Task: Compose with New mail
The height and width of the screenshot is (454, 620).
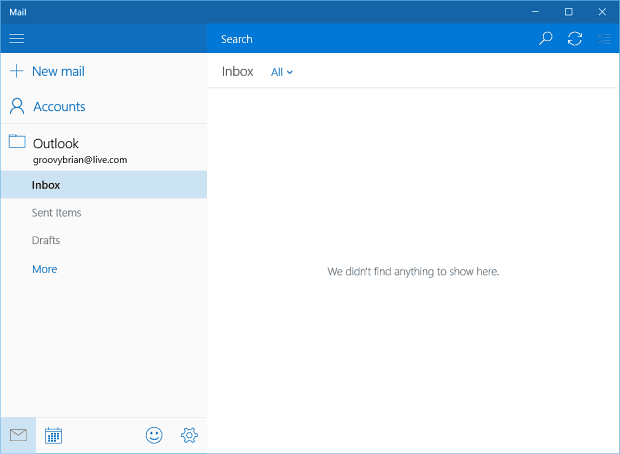Action: pos(58,71)
